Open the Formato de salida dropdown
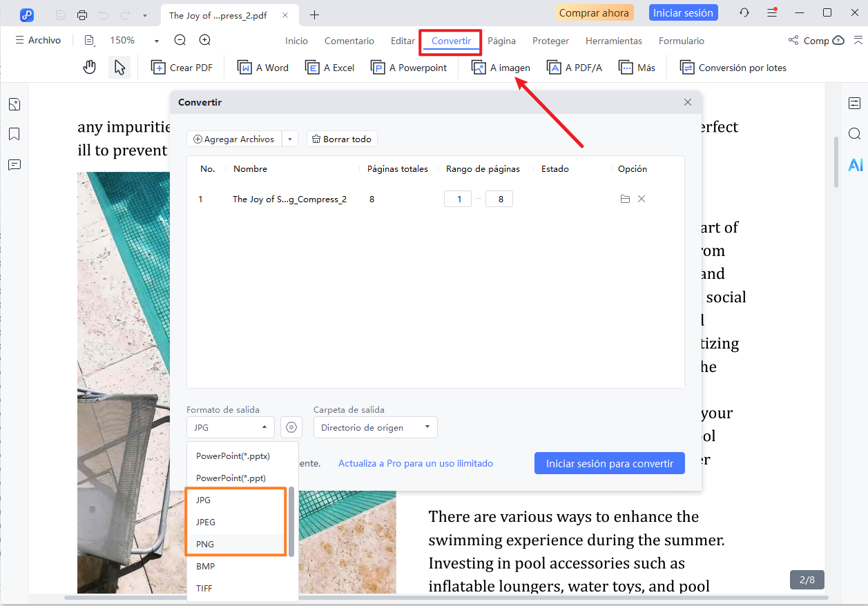 pos(230,427)
